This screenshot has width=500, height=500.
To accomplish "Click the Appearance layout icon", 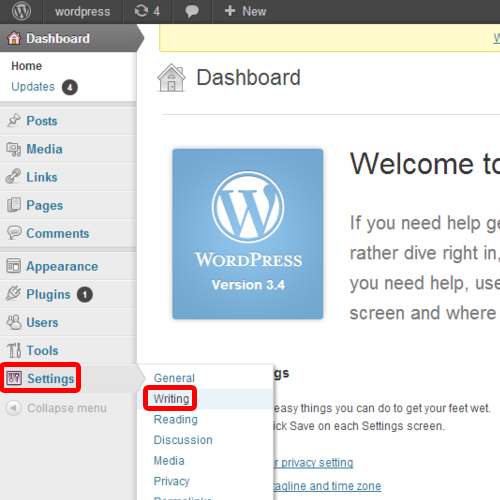I will (14, 266).
